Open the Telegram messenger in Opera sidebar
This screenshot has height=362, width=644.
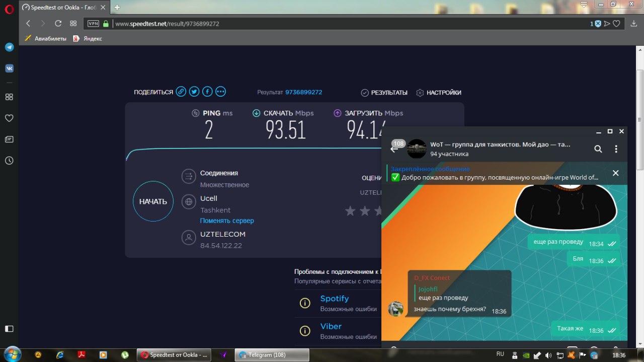9,47
